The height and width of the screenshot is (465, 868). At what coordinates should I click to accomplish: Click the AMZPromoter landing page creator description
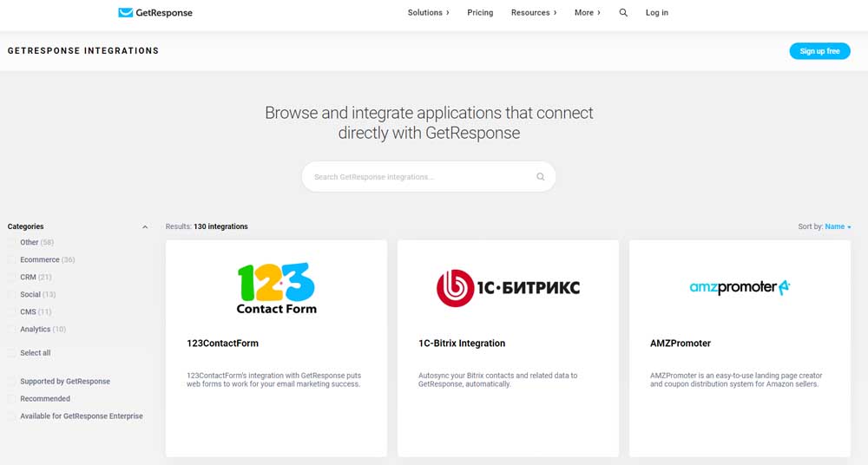(736, 380)
